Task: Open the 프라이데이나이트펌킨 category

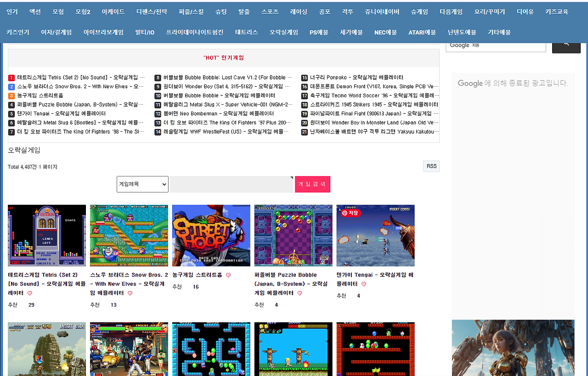Action: 195,32
